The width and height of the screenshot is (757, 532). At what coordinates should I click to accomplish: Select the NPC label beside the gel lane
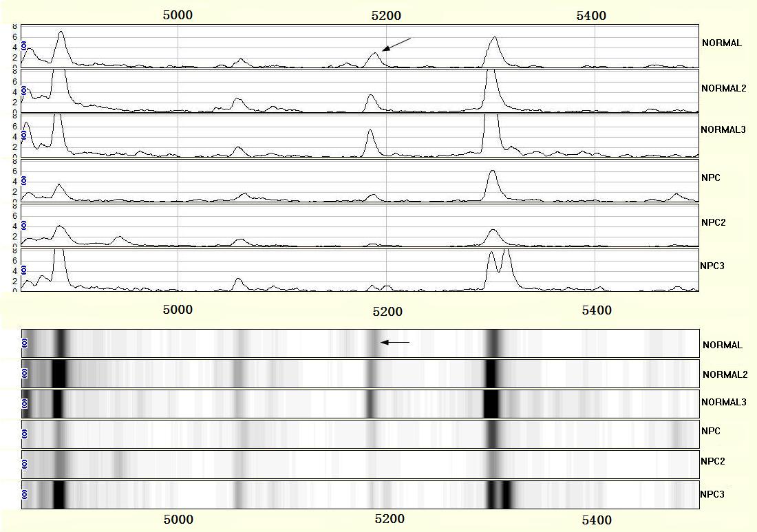click(711, 431)
